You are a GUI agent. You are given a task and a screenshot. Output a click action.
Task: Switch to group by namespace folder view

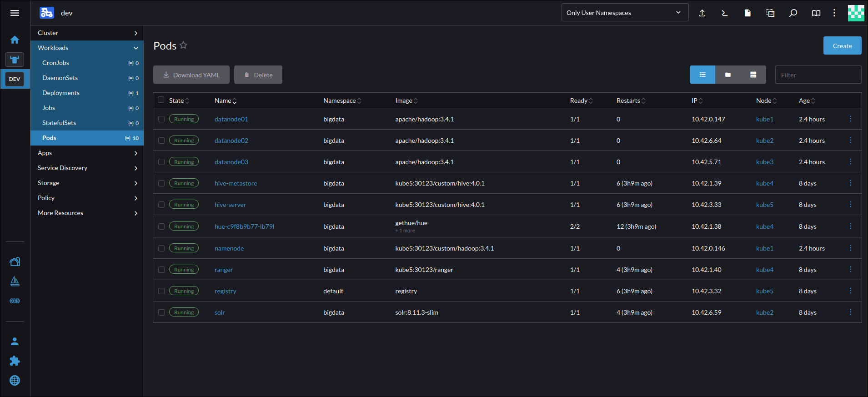click(x=728, y=75)
